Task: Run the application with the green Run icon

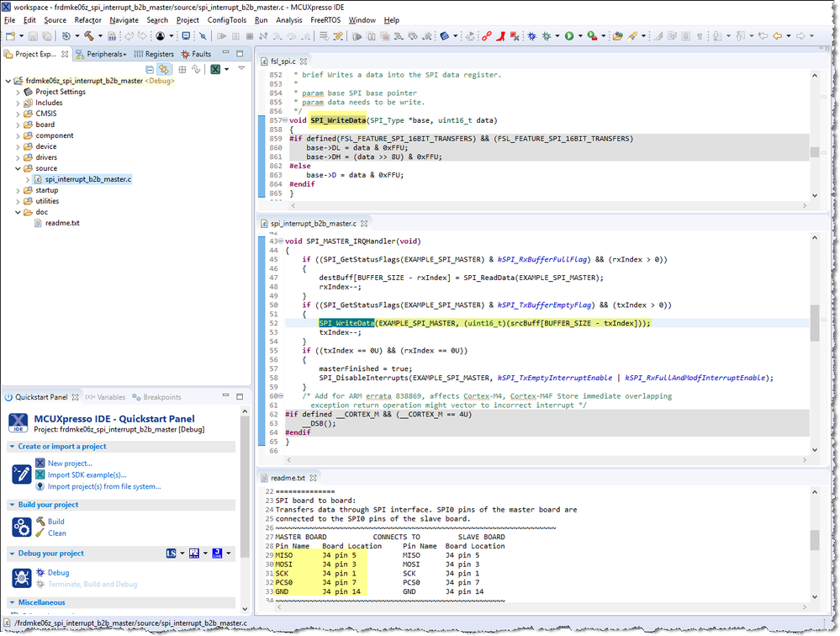Action: pyautogui.click(x=570, y=37)
